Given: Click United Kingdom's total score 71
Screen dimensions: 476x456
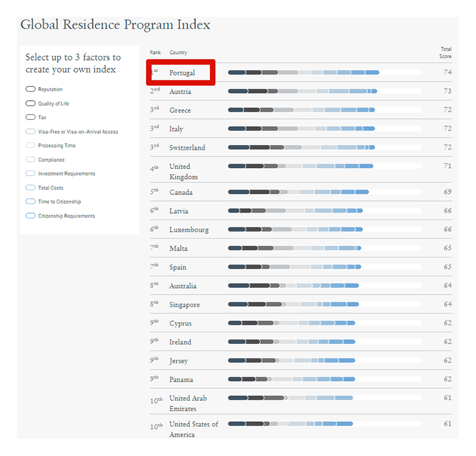Looking at the screenshot, I should [x=447, y=166].
